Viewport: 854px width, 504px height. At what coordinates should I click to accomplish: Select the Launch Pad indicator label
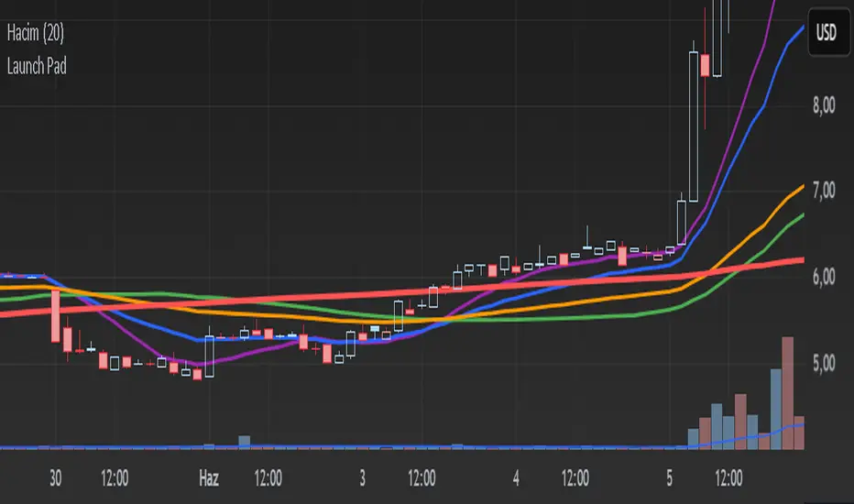37,67
